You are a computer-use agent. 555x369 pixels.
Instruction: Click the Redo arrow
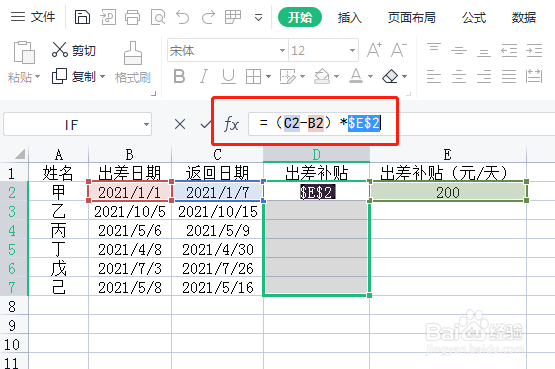208,17
